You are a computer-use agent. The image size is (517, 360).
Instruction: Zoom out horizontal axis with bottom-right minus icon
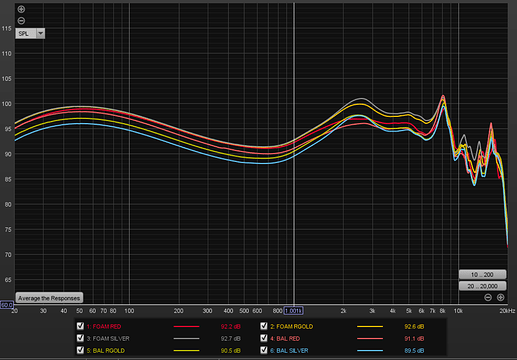pyautogui.click(x=488, y=297)
